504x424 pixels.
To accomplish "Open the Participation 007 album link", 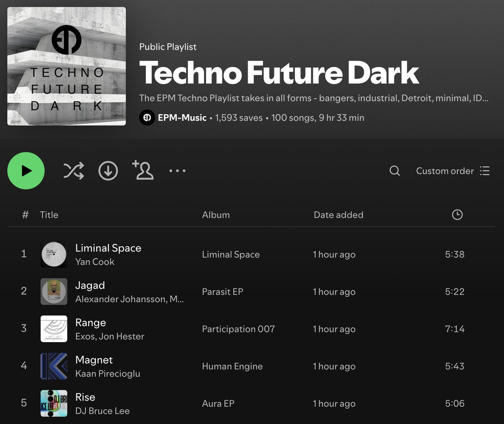I will (x=238, y=329).
